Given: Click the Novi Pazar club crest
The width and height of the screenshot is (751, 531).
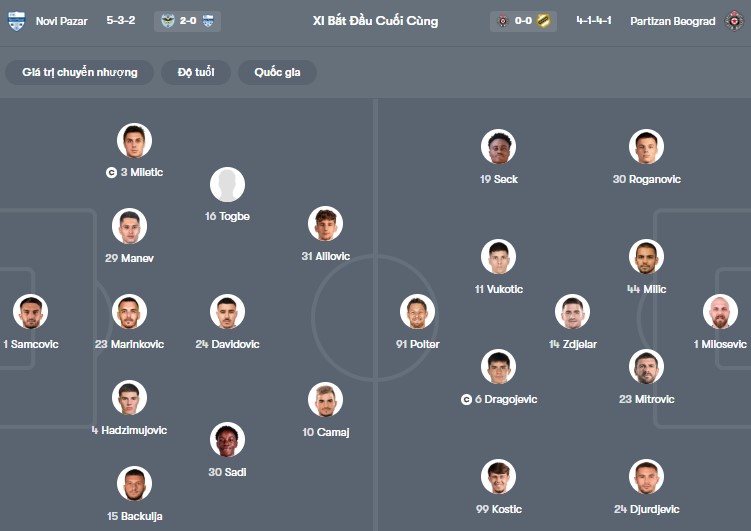Looking at the screenshot, I should (16, 21).
